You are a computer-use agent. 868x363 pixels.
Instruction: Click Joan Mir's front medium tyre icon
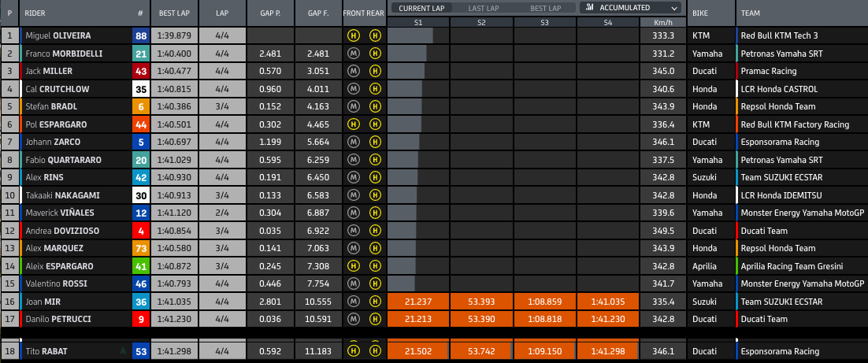click(x=353, y=302)
